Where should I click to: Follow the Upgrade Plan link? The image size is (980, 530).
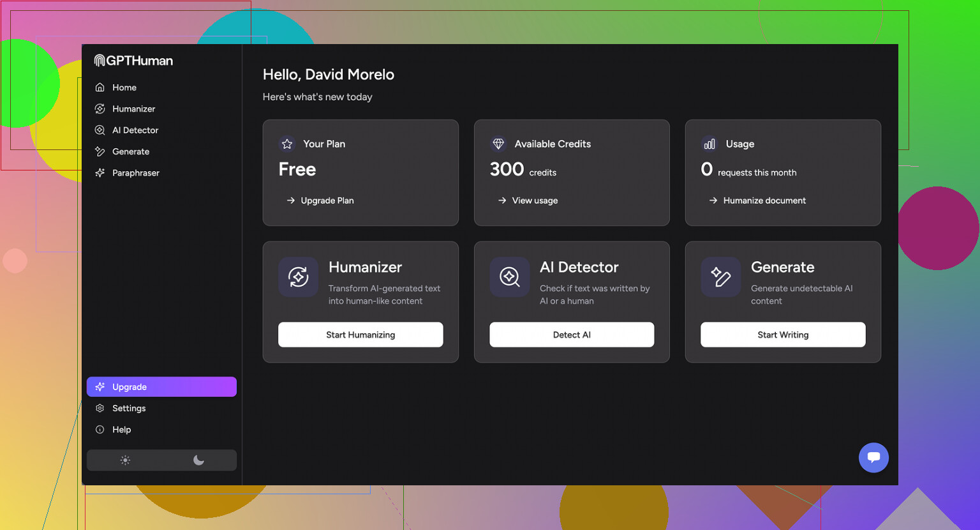[x=327, y=201]
